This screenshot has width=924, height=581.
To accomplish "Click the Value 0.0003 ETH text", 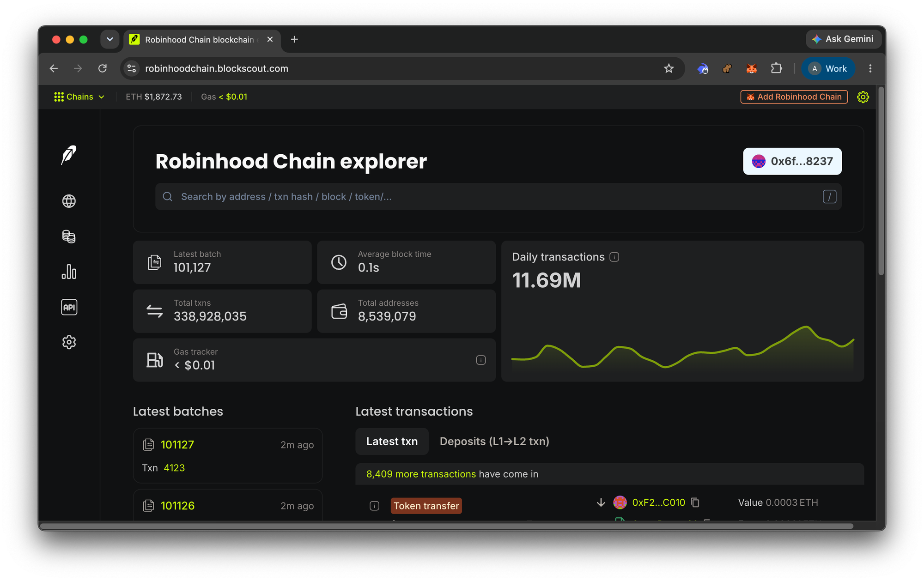I will 778,503.
